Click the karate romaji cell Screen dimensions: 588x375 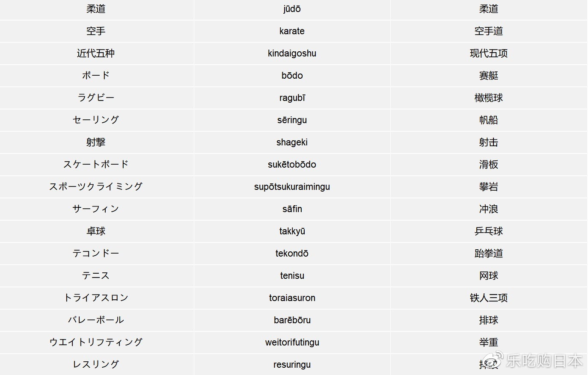292,31
